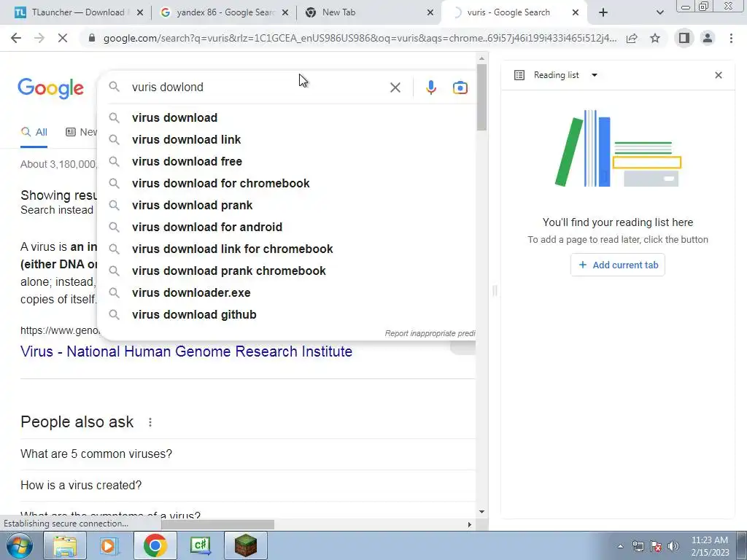Select suggestion 'virus download link'

pyautogui.click(x=286, y=139)
